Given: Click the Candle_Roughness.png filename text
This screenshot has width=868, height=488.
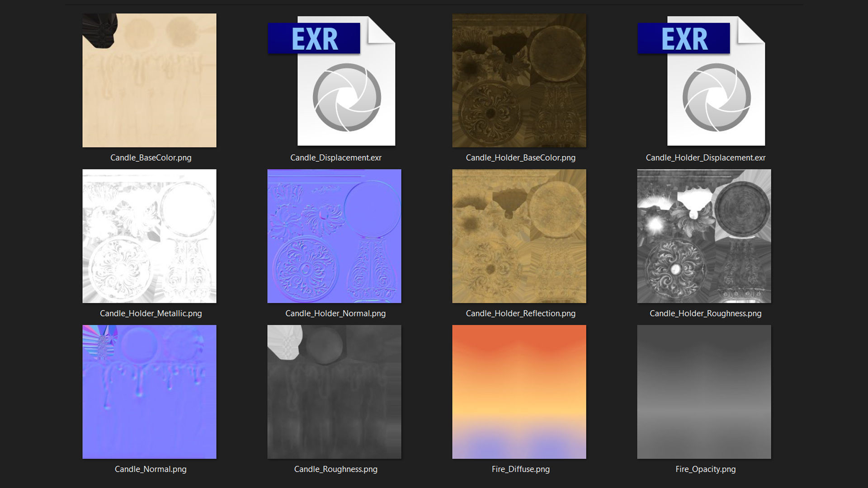Looking at the screenshot, I should pos(335,469).
